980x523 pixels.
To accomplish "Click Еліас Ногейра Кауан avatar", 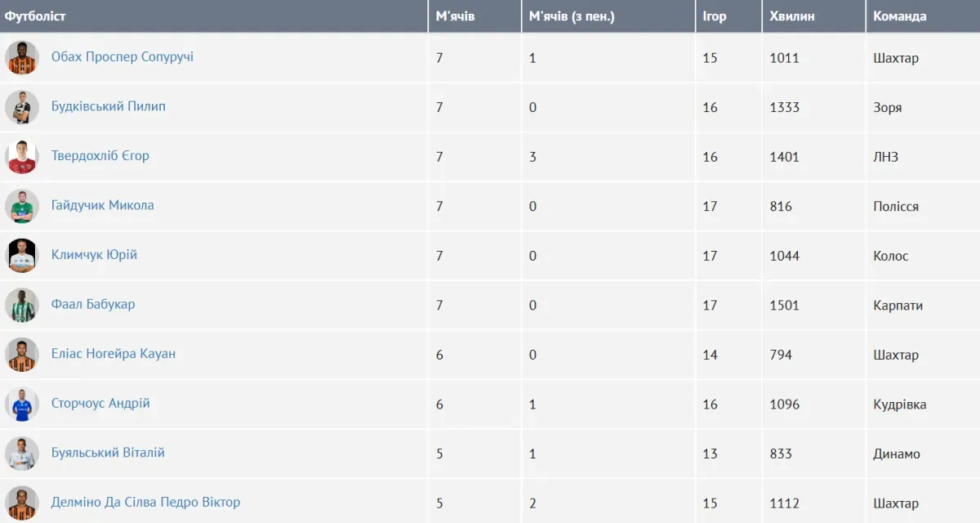I will (x=22, y=355).
